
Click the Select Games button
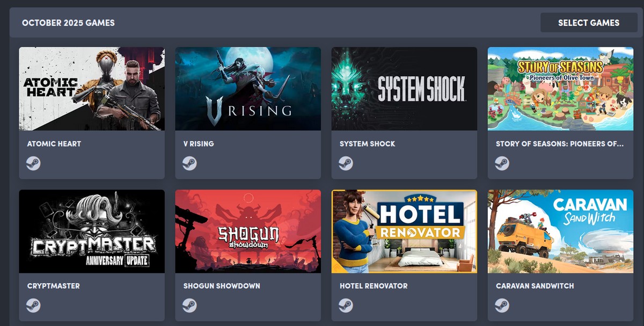[x=589, y=23]
